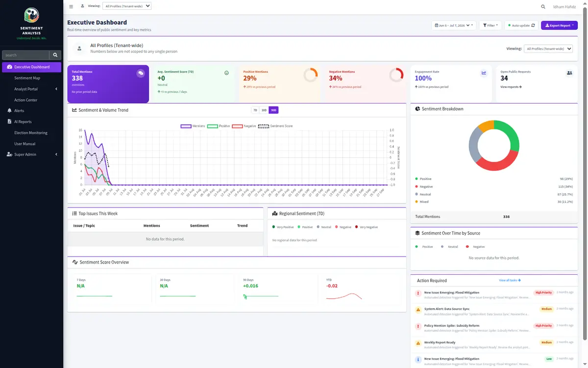The image size is (588, 368).
Task: Toggle Negative series in trend chart legend
Action: pos(245,126)
